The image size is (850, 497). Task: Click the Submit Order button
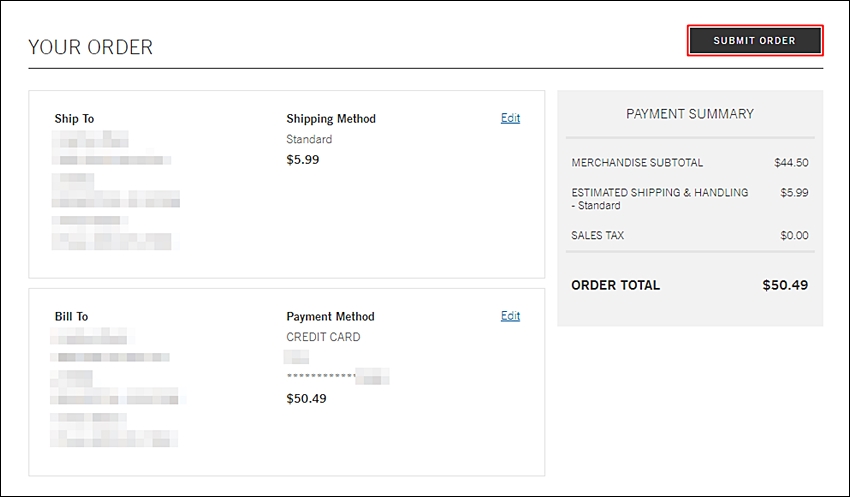click(755, 41)
